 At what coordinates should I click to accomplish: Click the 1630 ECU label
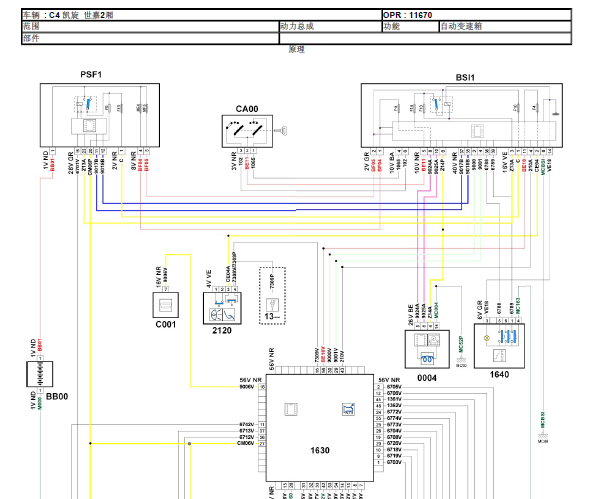[319, 450]
